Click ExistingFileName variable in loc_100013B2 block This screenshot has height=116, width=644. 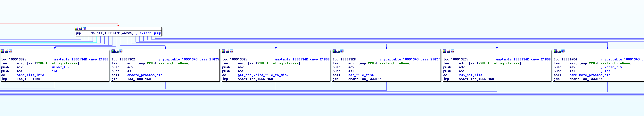click(x=62, y=63)
